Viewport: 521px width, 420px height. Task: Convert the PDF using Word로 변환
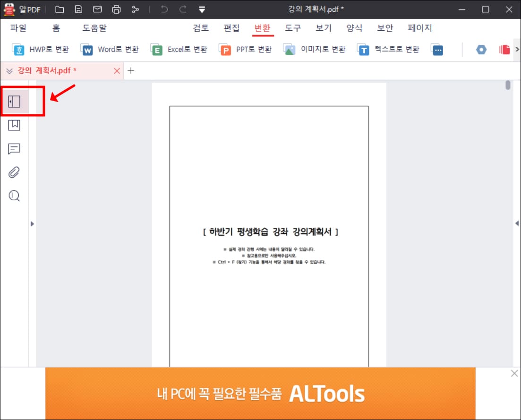109,49
